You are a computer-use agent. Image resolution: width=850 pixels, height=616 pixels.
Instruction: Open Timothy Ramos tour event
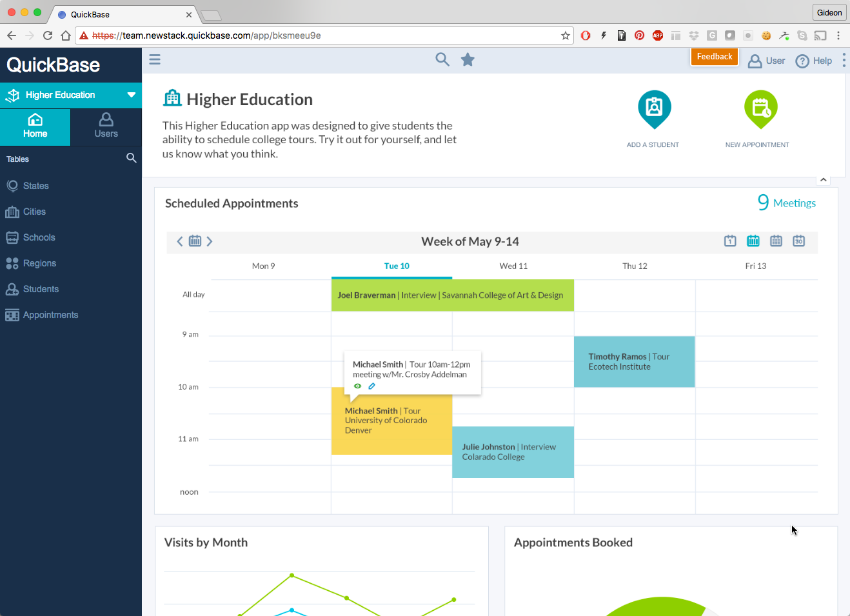[635, 362]
